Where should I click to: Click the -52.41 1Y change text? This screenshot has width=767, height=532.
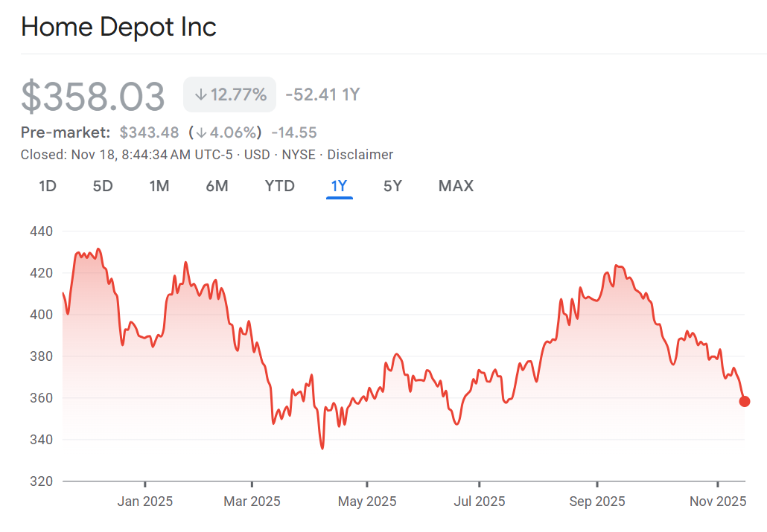click(x=322, y=94)
